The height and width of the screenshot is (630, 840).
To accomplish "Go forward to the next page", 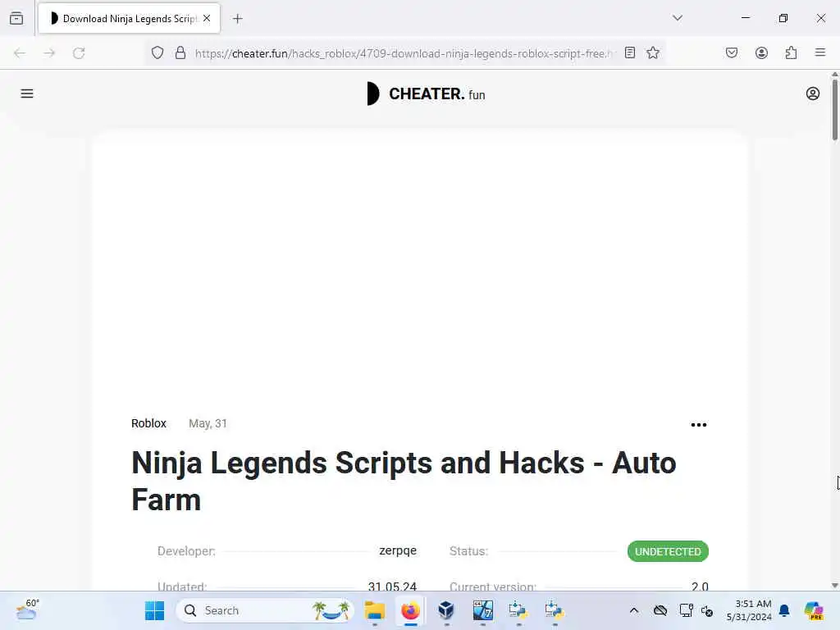I will [49, 52].
